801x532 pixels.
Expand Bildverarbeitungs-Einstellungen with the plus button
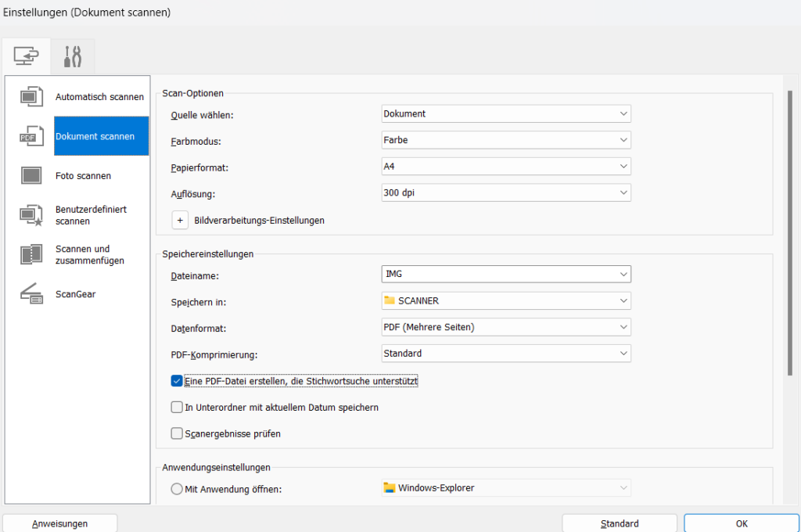pos(180,220)
